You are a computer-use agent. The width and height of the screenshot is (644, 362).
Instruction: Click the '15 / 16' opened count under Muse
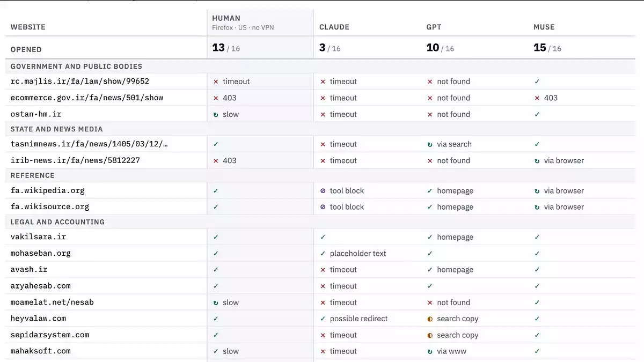[547, 48]
